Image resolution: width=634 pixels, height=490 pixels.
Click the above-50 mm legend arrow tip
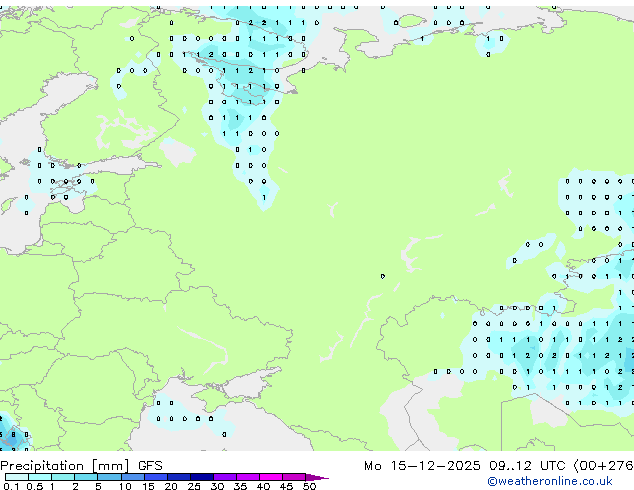point(317,477)
